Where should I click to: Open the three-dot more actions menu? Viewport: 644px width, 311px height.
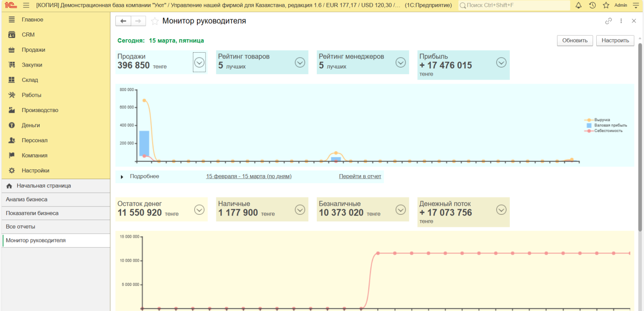point(621,21)
